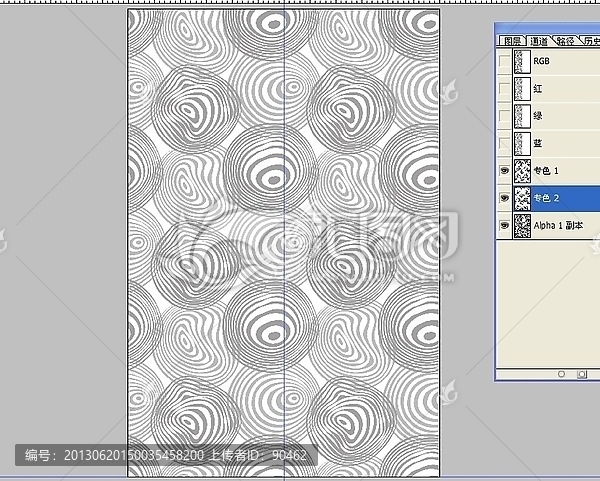Hide the 专色 1 channel eye
The image size is (600, 481).
[505, 170]
